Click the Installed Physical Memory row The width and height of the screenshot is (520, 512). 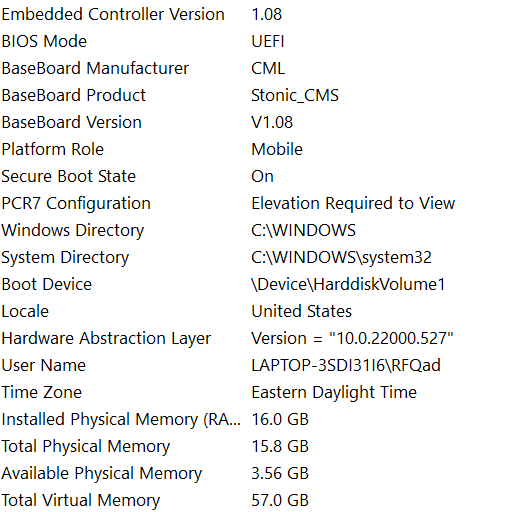coord(260,419)
